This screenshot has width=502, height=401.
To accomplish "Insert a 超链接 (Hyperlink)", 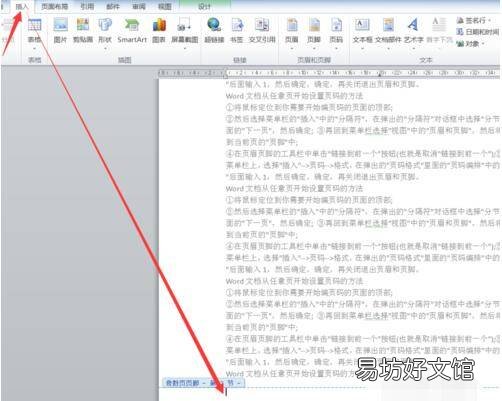I will click(214, 32).
